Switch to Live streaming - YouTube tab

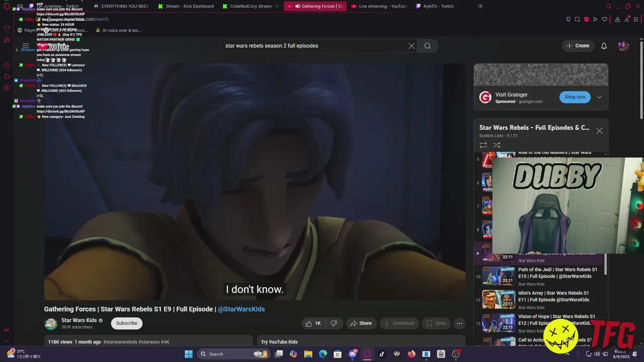(x=379, y=6)
